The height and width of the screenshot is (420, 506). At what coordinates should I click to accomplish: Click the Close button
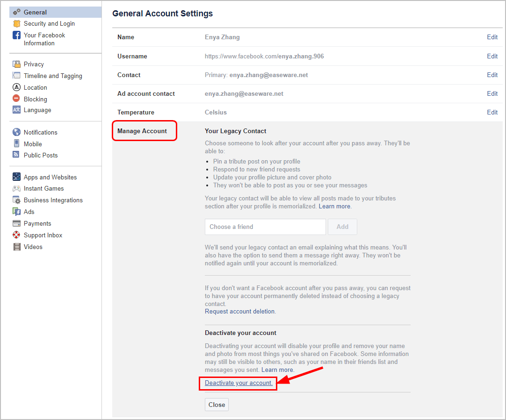(x=217, y=405)
